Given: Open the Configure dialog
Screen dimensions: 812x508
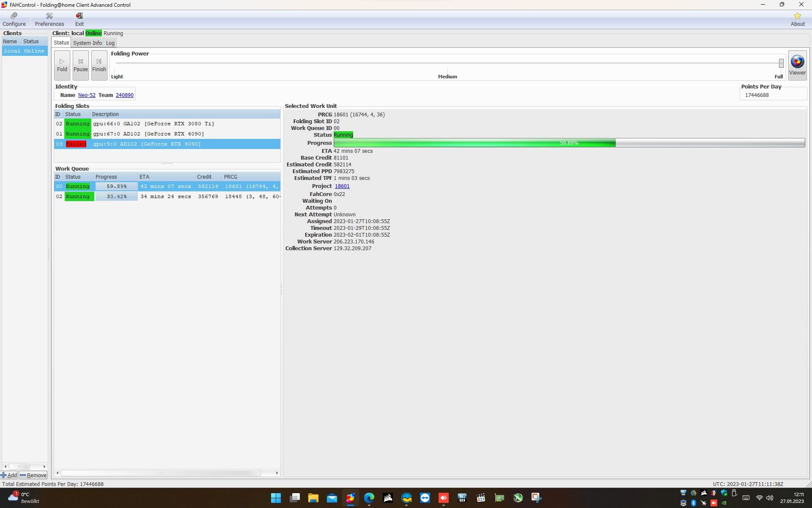Looking at the screenshot, I should point(14,19).
